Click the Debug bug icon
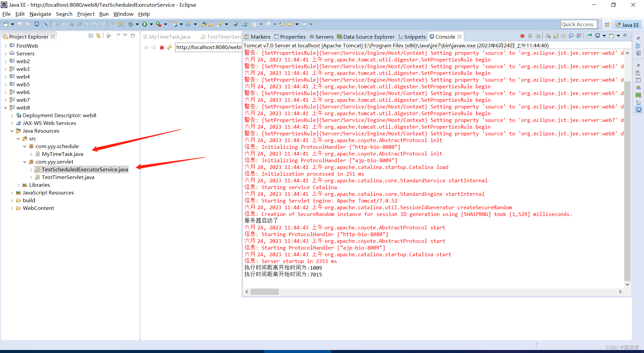The width and height of the screenshot is (644, 353). (x=131, y=24)
